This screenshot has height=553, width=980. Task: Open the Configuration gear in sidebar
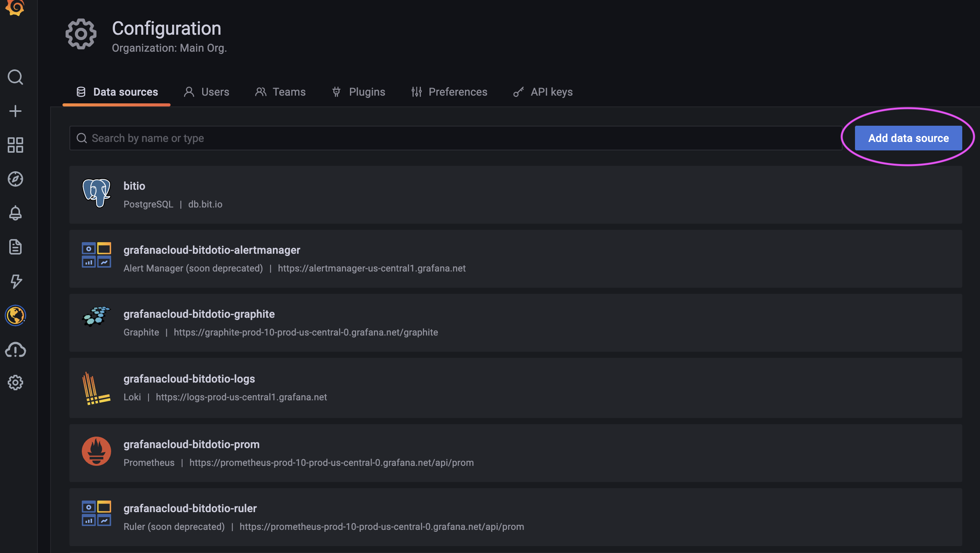[15, 383]
